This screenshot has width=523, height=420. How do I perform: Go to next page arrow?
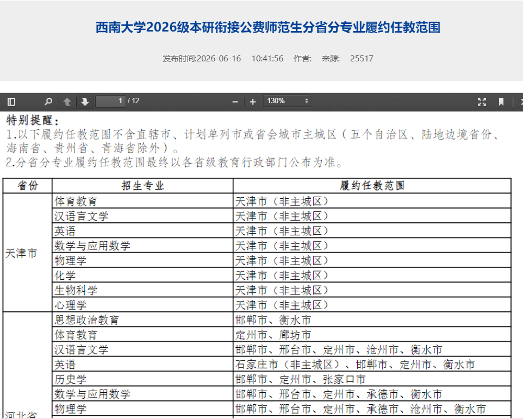point(85,102)
